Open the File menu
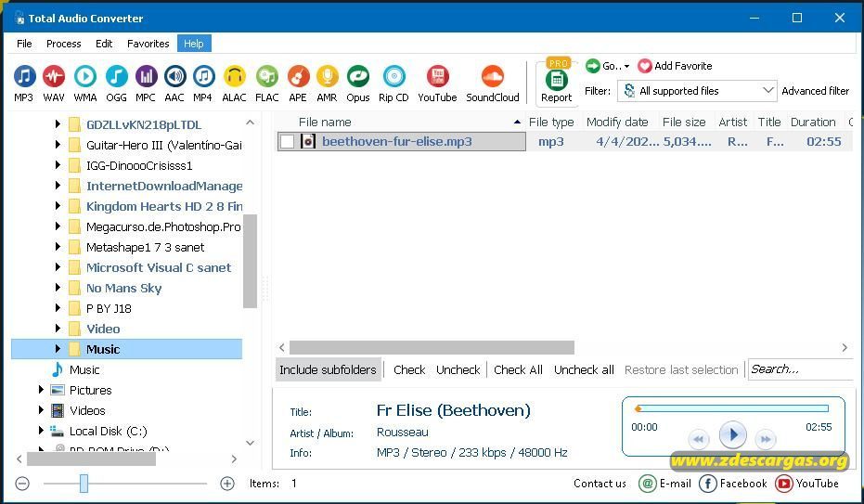Screen dimensions: 864x504 point(24,44)
